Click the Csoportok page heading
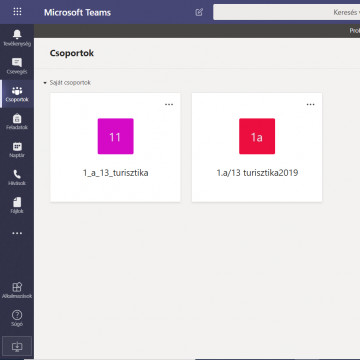Viewport: 360px width, 360px height. pos(72,53)
